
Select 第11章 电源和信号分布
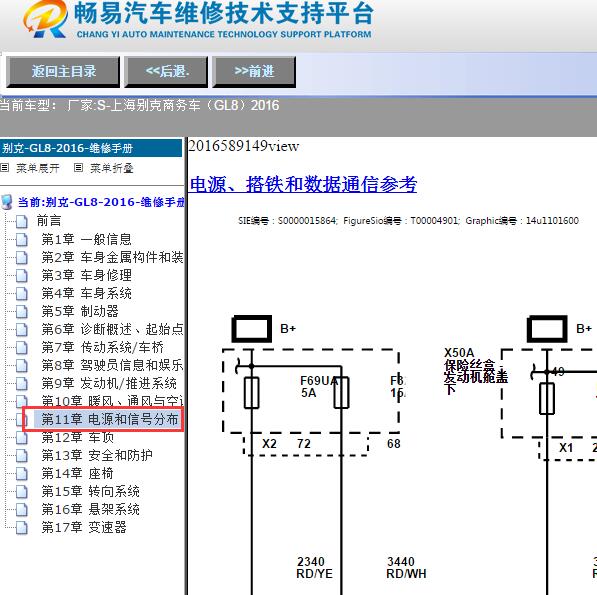(x=110, y=419)
